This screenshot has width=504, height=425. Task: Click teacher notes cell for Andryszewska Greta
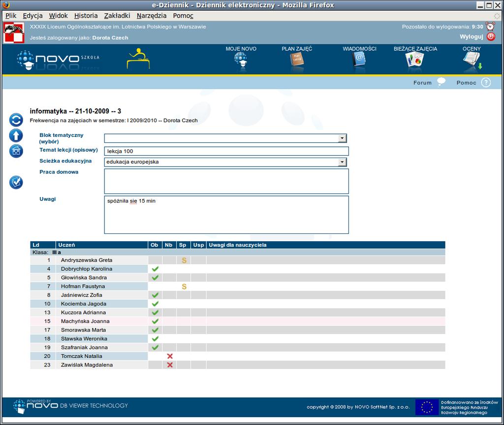point(326,261)
